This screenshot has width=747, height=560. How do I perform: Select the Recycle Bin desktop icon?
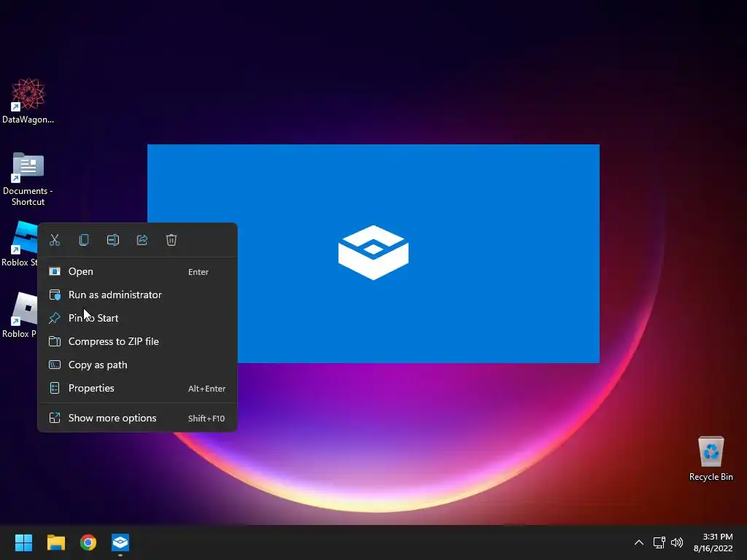(x=711, y=459)
